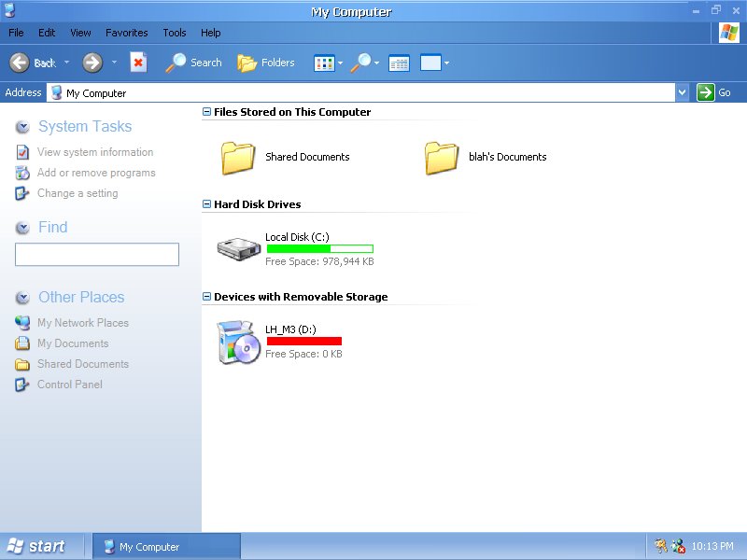Collapse the Other Places panel section

click(x=23, y=298)
